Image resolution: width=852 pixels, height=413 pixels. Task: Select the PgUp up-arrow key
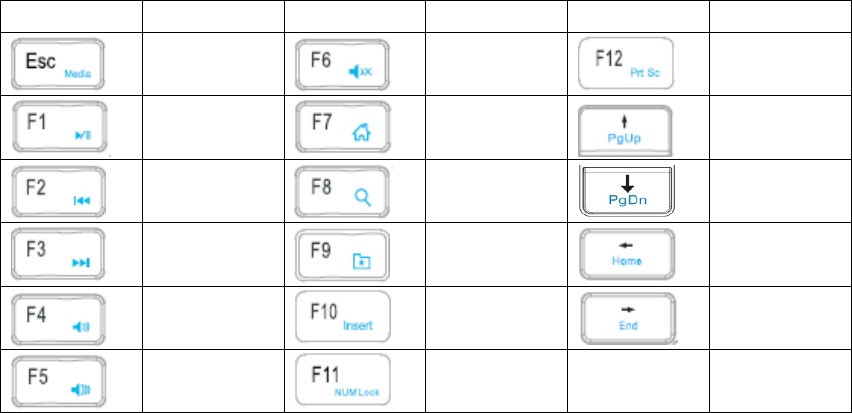[625, 130]
